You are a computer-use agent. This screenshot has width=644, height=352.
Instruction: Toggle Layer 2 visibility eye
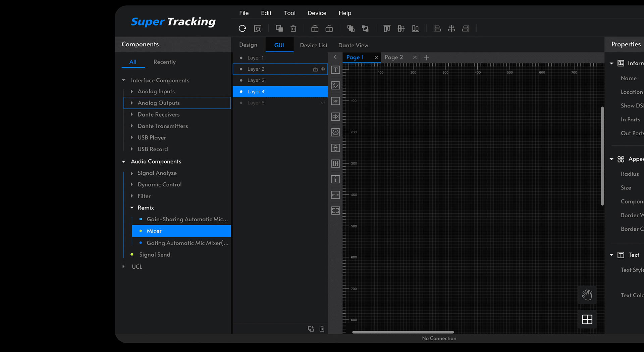point(323,69)
